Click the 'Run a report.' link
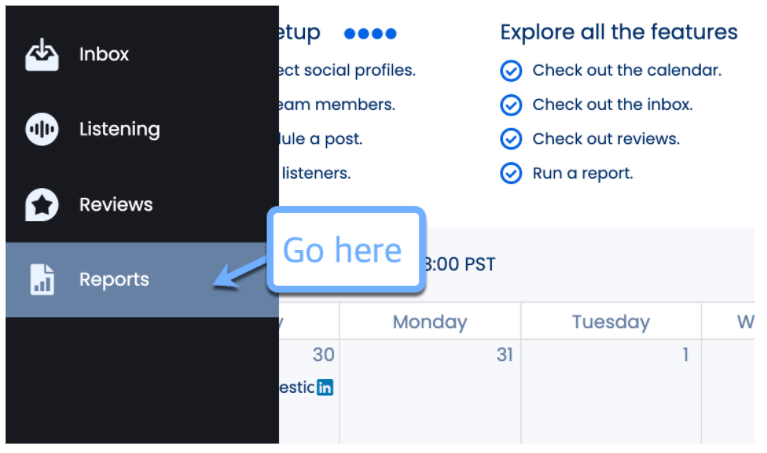Screen dimensions: 767x453 582,173
